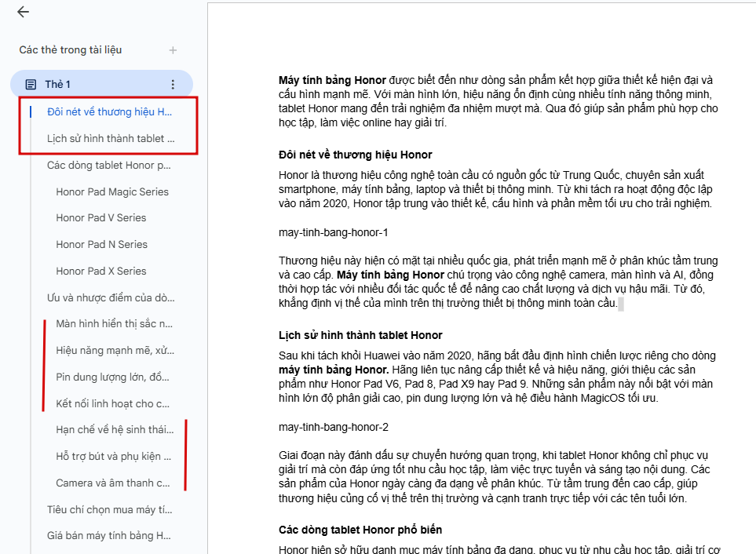The height and width of the screenshot is (554, 756).
Task: Navigate to Honor Pad Magic Series outline entry
Action: pyautogui.click(x=112, y=191)
